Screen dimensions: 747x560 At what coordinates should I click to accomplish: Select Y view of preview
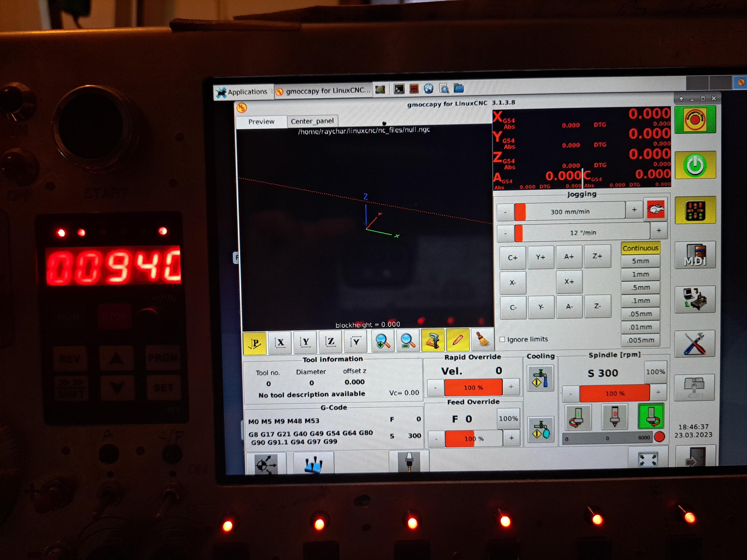click(305, 342)
